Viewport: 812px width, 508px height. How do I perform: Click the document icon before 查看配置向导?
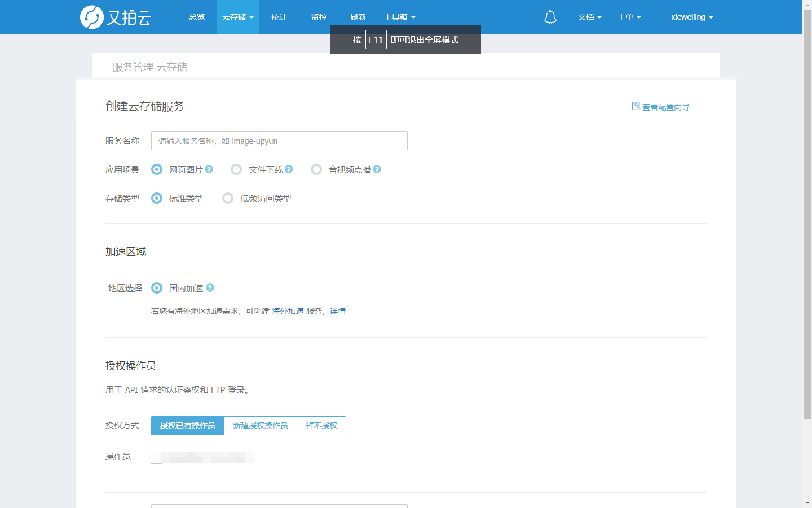pyautogui.click(x=636, y=106)
